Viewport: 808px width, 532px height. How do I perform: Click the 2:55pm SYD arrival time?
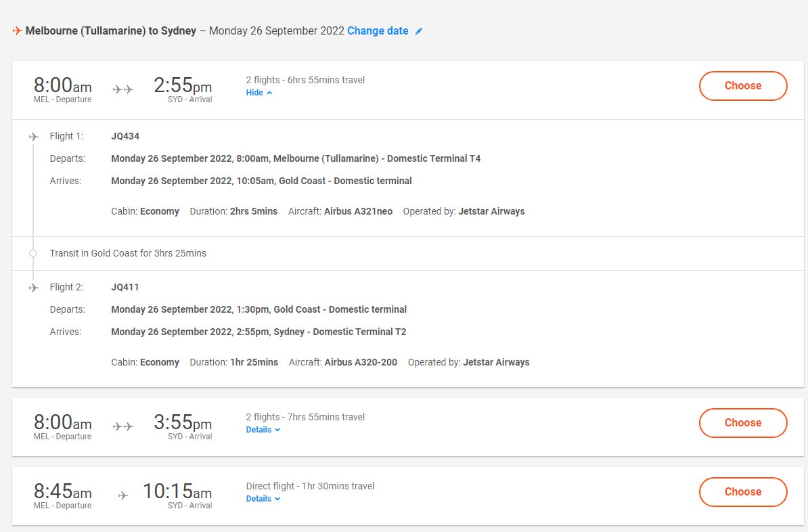183,85
